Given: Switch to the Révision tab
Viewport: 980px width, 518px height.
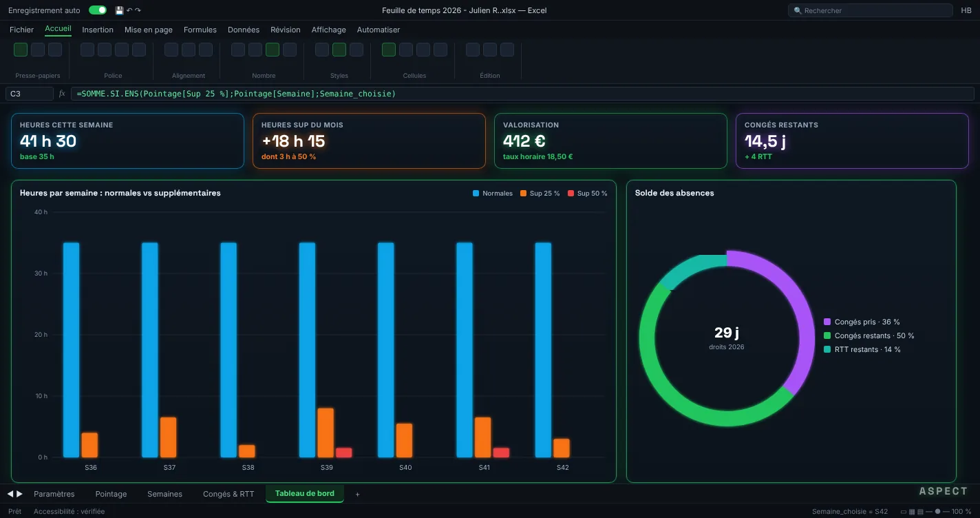Looking at the screenshot, I should point(286,30).
